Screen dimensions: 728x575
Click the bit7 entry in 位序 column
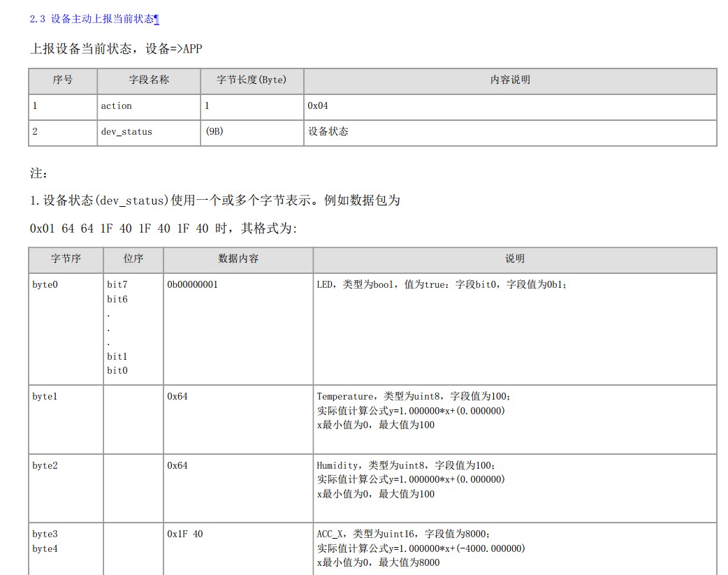coord(117,284)
